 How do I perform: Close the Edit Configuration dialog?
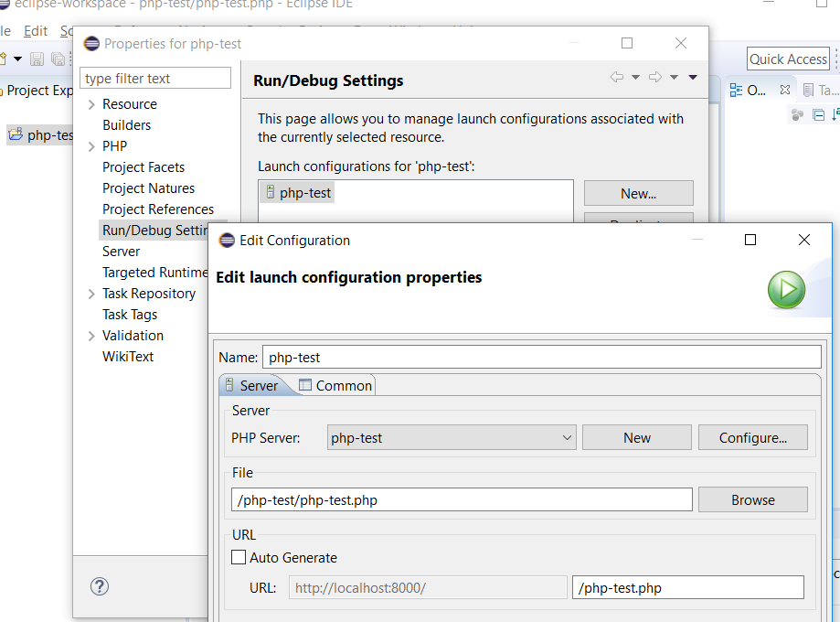(804, 240)
